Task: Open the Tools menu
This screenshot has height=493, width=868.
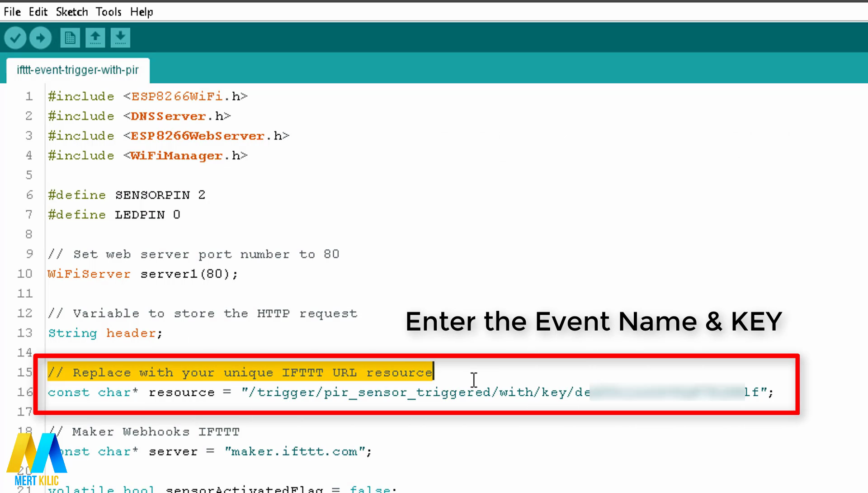Action: pyautogui.click(x=108, y=12)
